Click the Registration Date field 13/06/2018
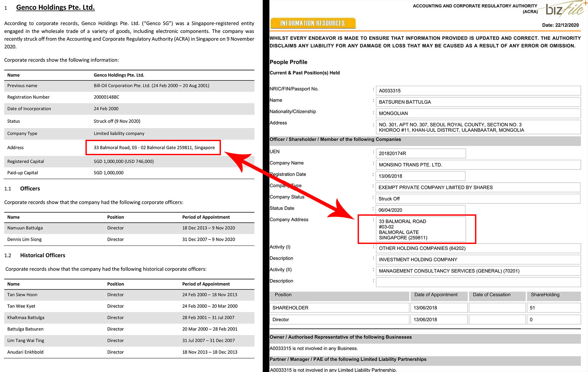This screenshot has width=588, height=372. tap(420, 176)
